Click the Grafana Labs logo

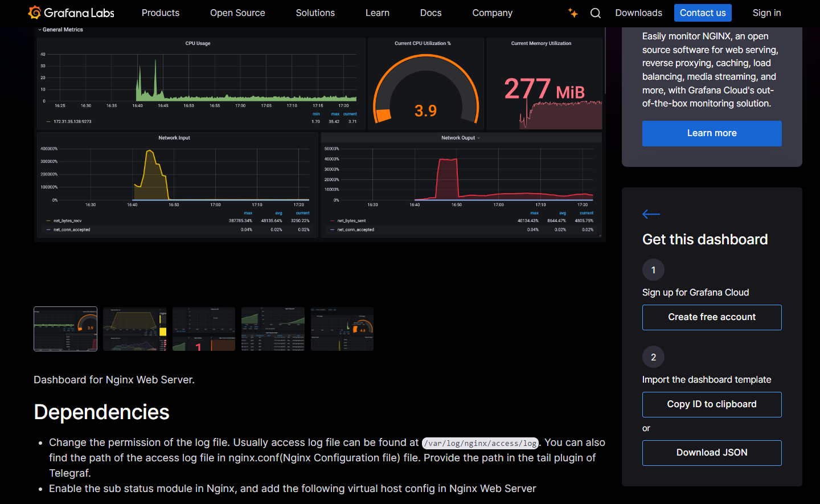click(x=71, y=13)
